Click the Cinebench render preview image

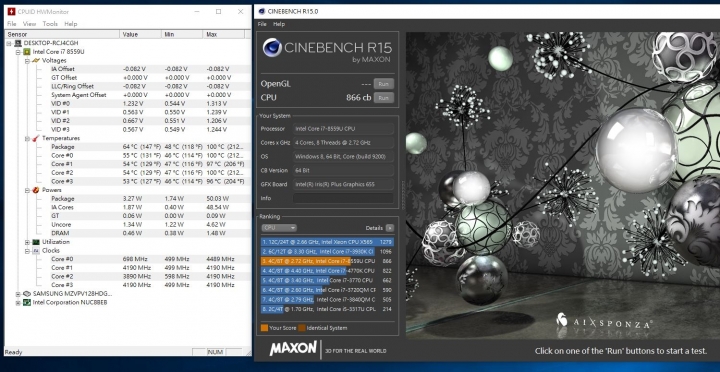point(562,186)
